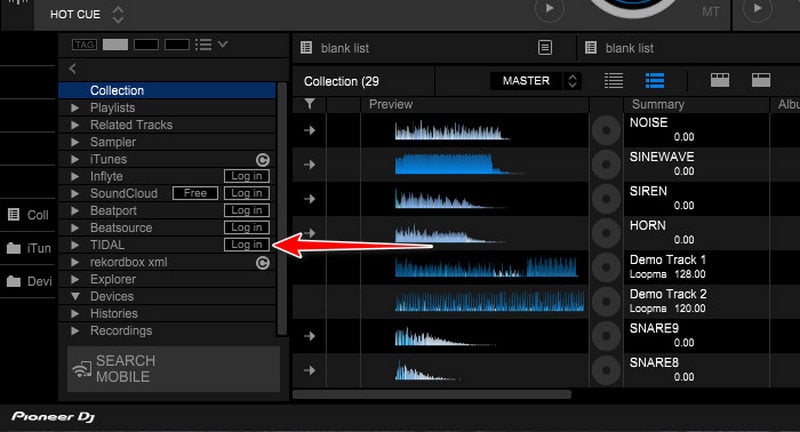Expand the Playlists tree item

75,108
